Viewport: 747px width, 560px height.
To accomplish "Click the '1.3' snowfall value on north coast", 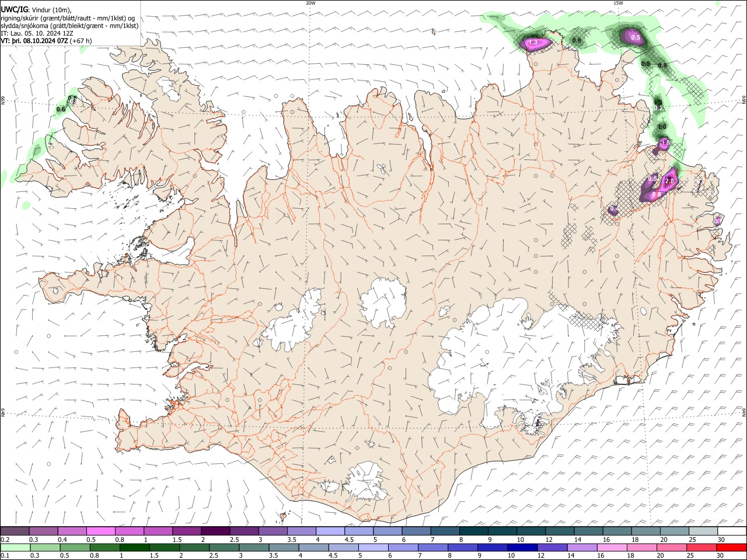I will pos(533,43).
